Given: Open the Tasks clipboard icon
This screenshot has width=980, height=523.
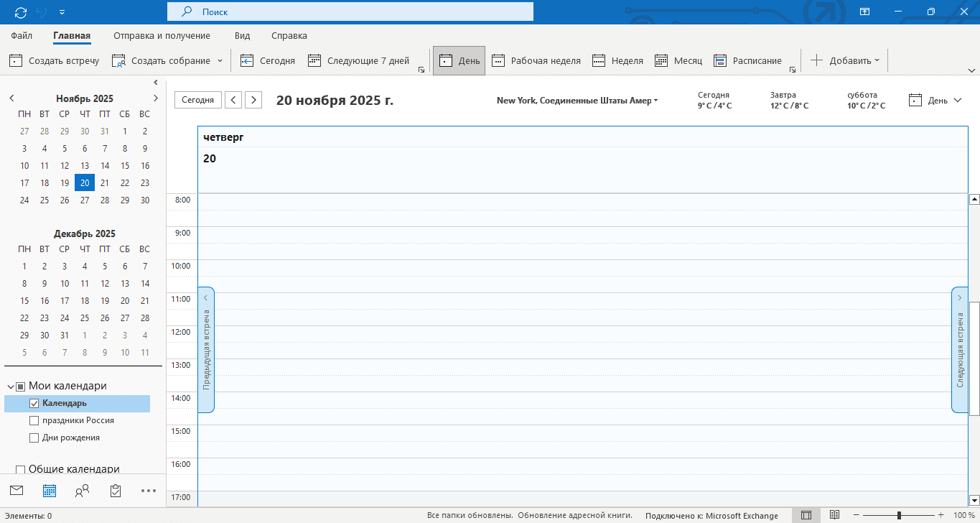Looking at the screenshot, I should click(x=116, y=491).
